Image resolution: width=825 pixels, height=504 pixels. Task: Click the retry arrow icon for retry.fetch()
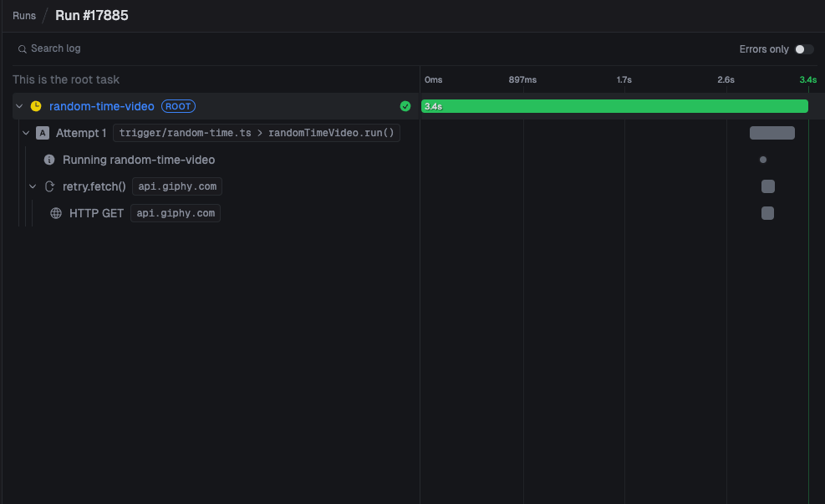(49, 186)
